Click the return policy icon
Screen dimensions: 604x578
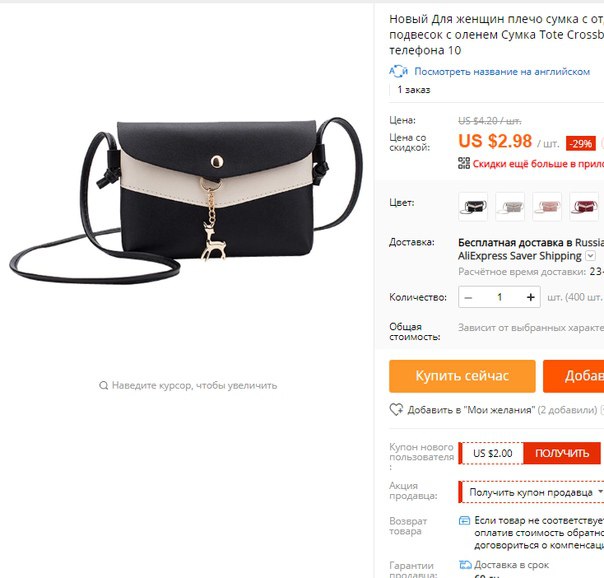tap(465, 521)
